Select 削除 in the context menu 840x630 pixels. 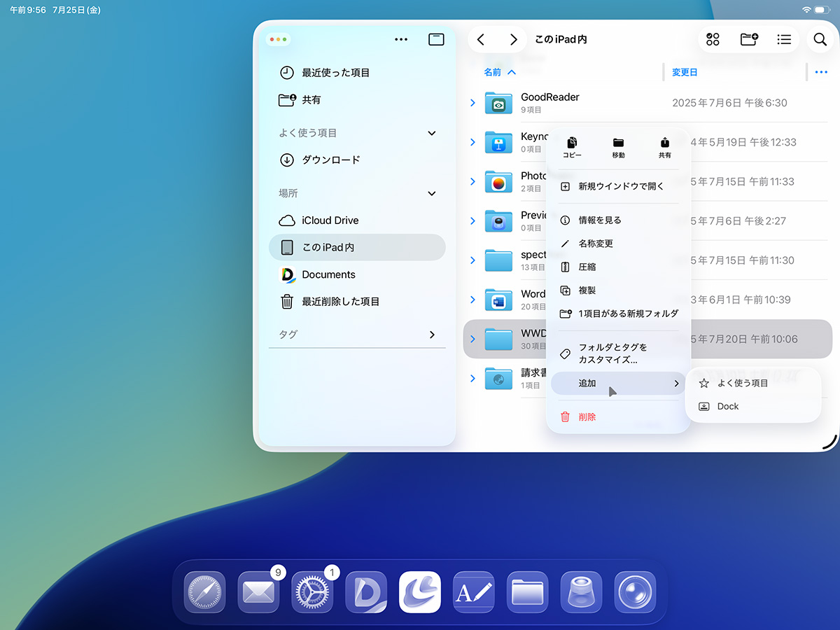(619, 416)
